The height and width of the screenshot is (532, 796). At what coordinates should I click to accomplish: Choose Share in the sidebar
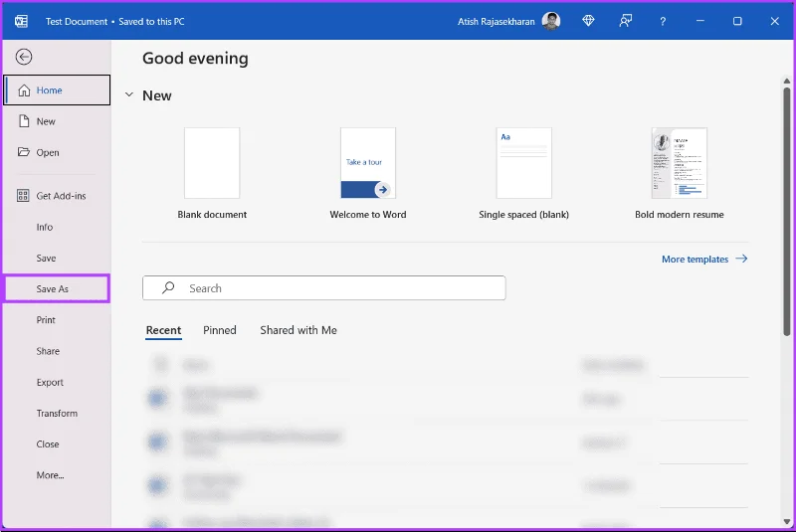[57, 351]
